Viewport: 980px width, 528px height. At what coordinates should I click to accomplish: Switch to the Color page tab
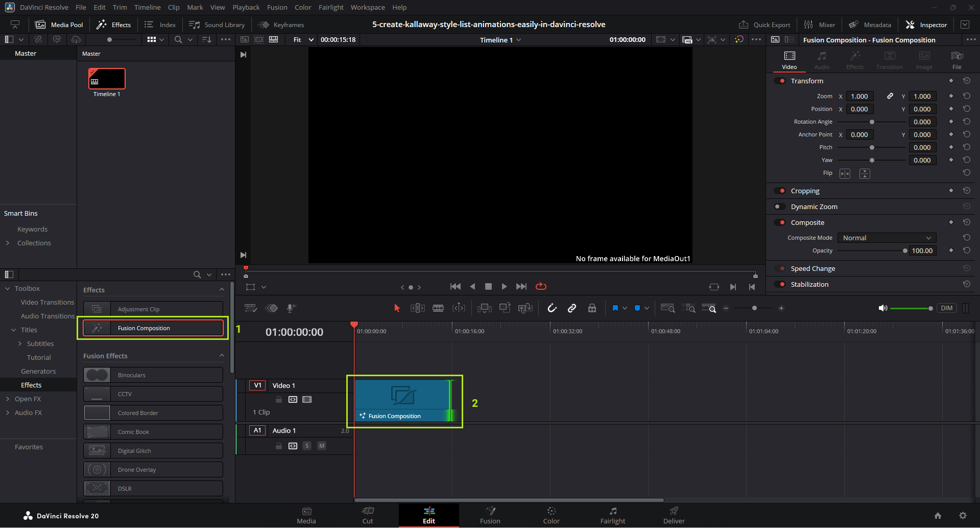(551, 515)
